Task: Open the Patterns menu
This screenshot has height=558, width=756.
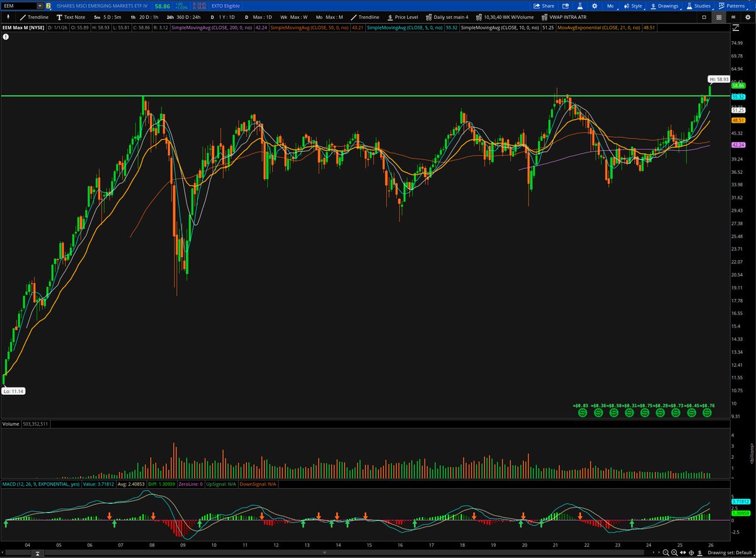Action: (731, 6)
